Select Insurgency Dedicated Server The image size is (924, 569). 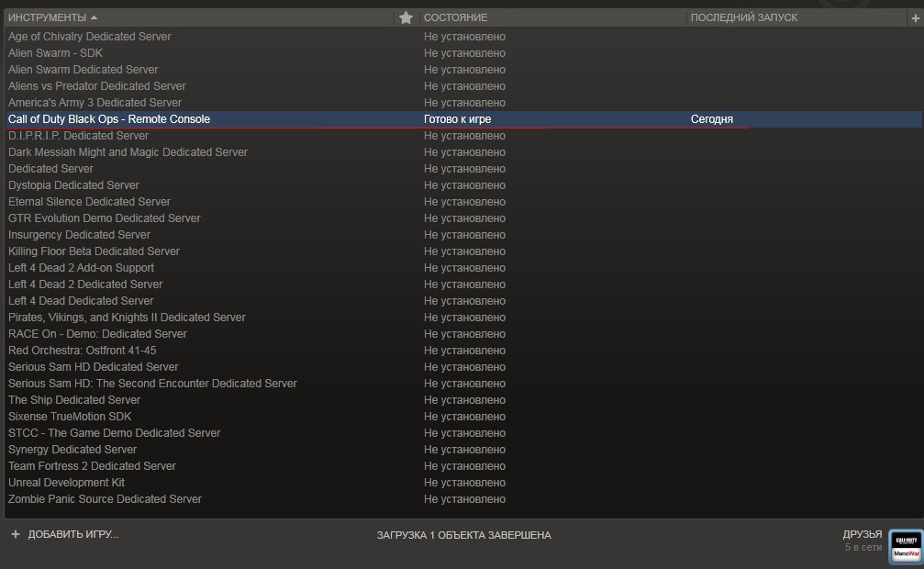click(x=79, y=235)
